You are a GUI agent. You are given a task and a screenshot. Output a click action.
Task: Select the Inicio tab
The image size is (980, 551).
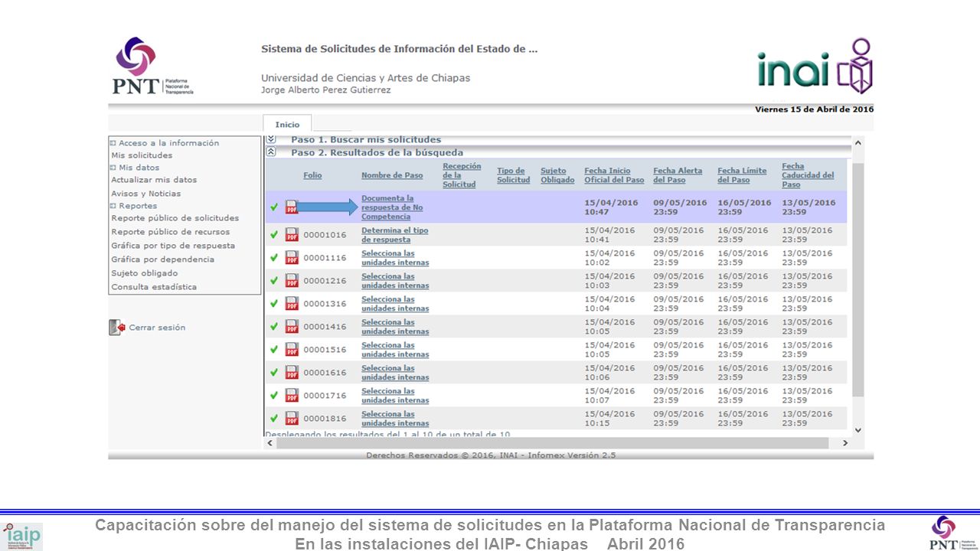tap(287, 125)
